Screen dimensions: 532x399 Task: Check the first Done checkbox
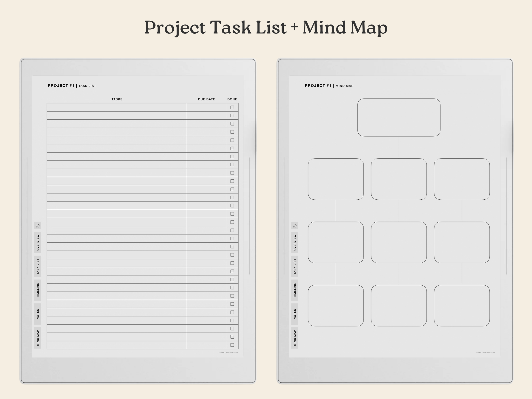tap(232, 107)
